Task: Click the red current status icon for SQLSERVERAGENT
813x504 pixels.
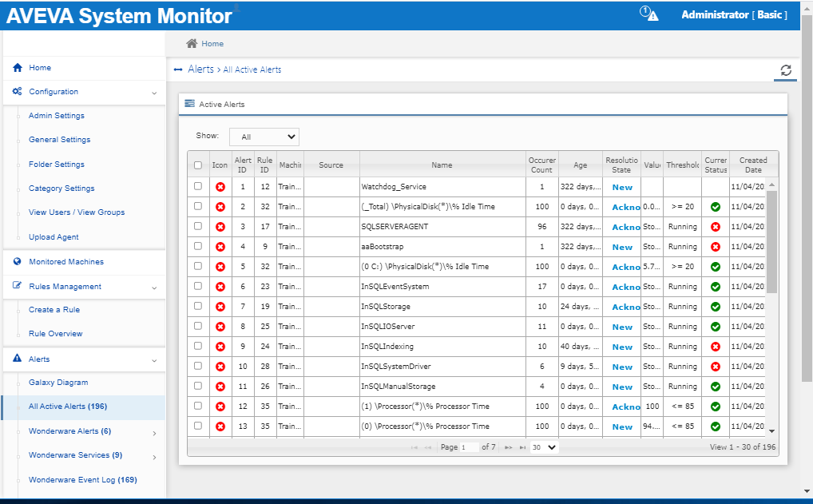Action: [x=716, y=227]
